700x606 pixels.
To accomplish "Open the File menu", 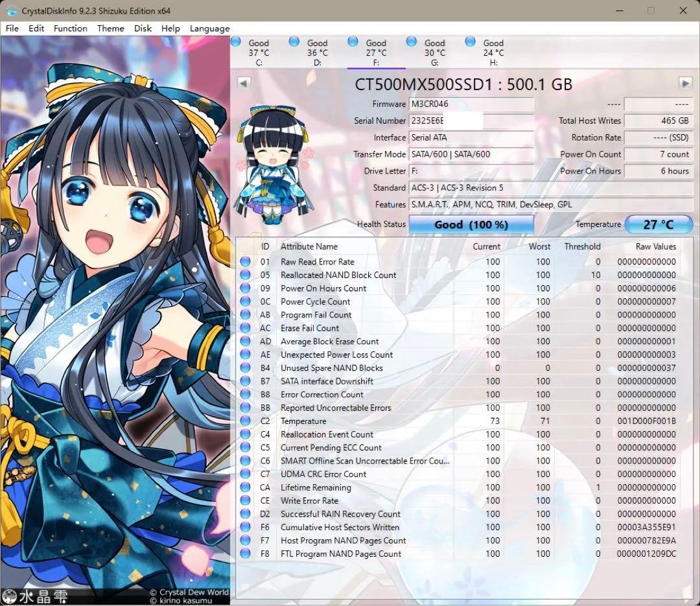I will [12, 29].
